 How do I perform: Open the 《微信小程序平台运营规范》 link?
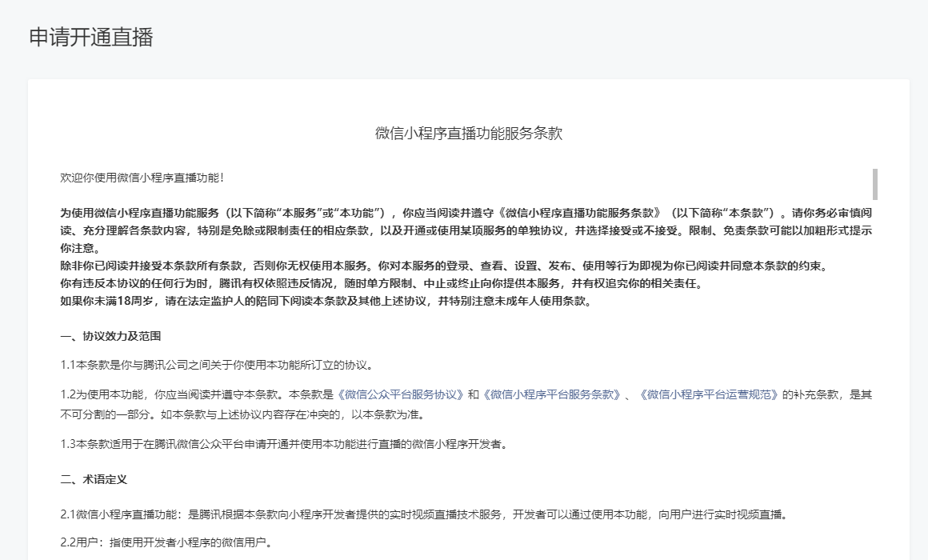[x=709, y=395]
